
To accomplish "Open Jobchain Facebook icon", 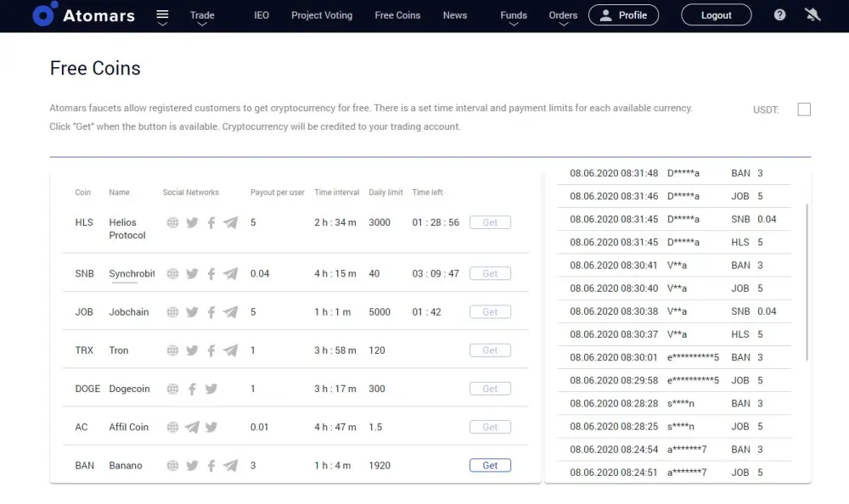I will (211, 312).
